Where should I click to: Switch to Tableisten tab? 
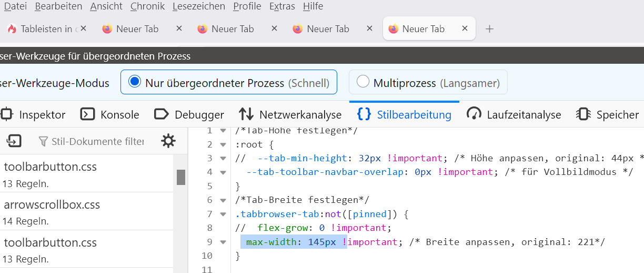coord(42,29)
